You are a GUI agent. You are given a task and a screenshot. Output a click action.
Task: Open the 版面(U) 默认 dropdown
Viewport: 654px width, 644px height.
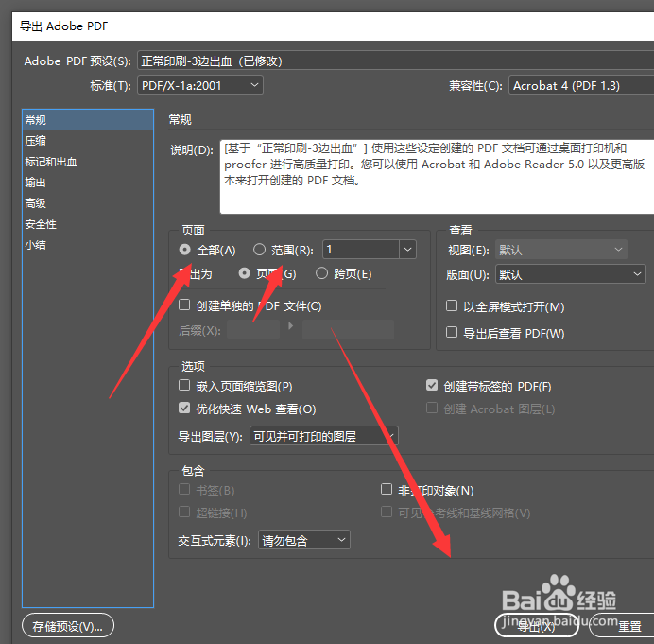click(571, 274)
